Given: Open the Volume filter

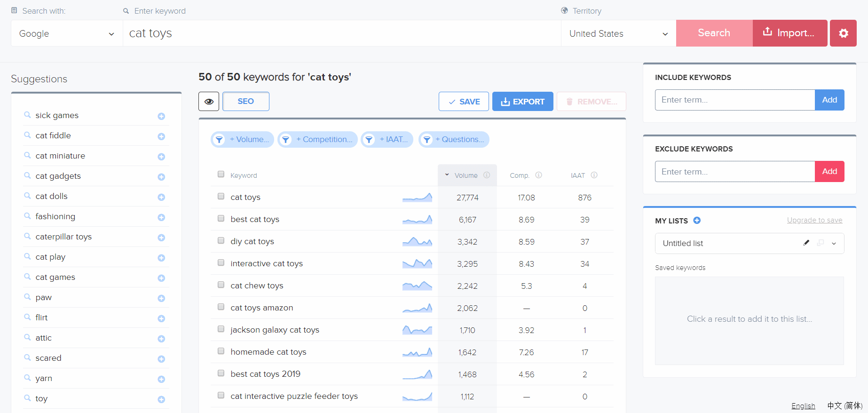Looking at the screenshot, I should [x=243, y=139].
